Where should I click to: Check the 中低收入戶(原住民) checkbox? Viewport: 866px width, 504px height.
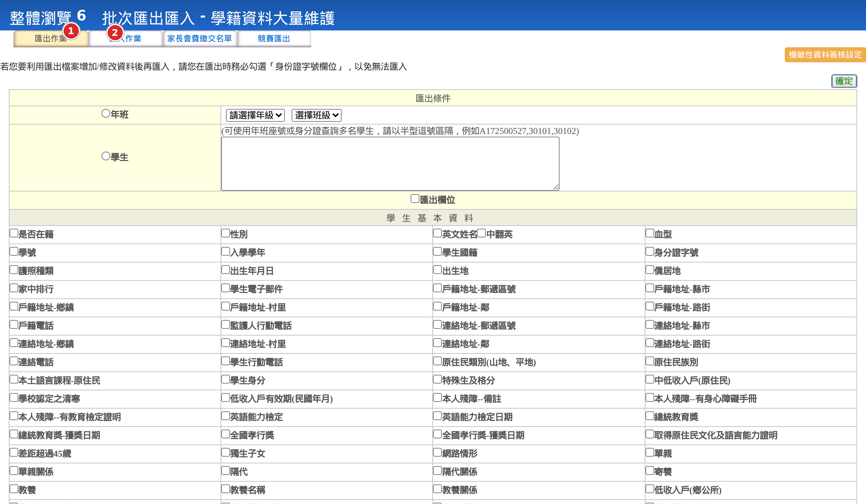(649, 379)
